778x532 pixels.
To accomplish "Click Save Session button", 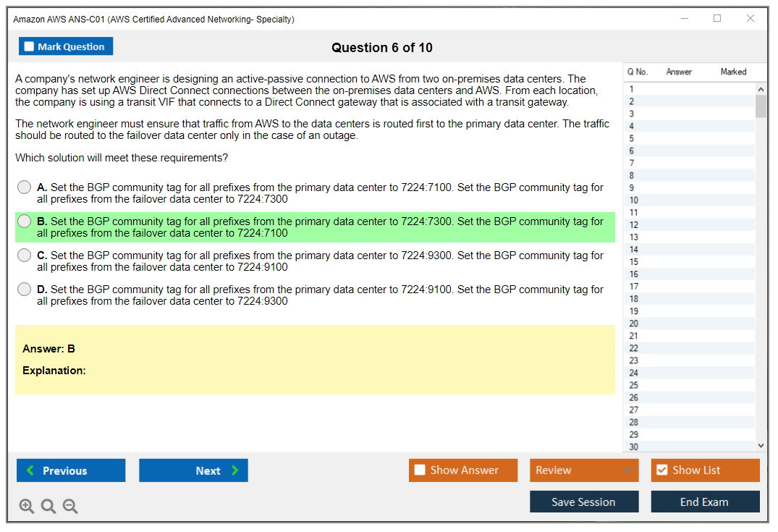I will tap(584, 502).
